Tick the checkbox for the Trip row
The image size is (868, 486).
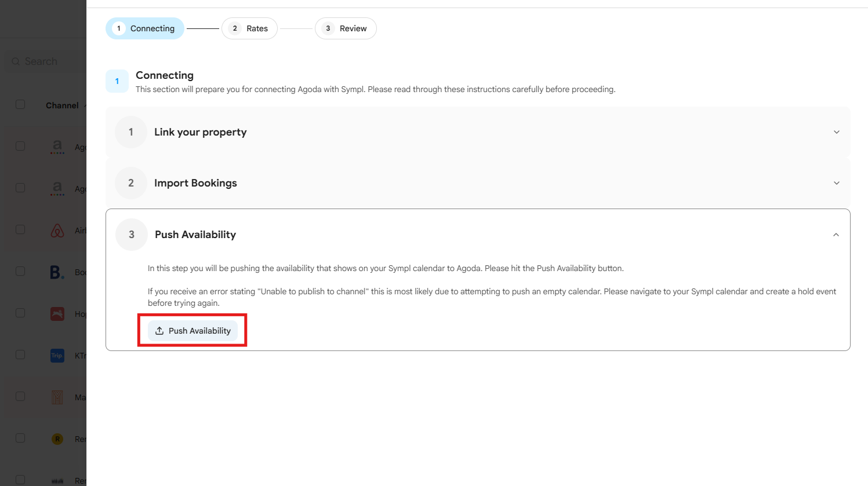tap(20, 355)
